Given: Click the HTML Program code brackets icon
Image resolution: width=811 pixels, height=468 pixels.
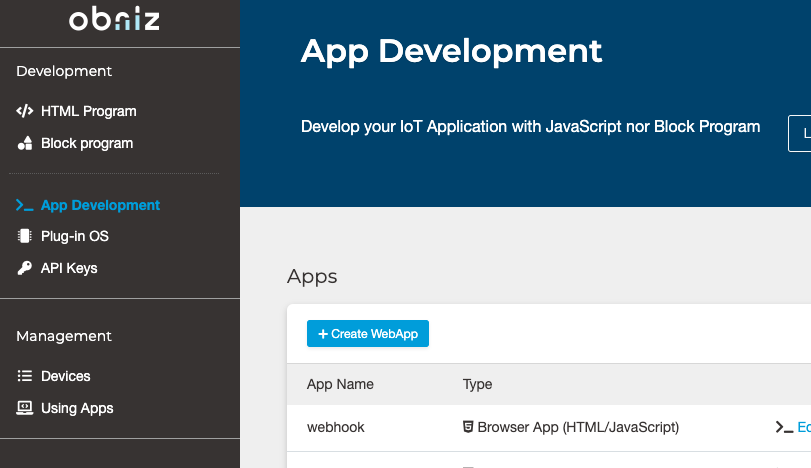Looking at the screenshot, I should point(25,111).
